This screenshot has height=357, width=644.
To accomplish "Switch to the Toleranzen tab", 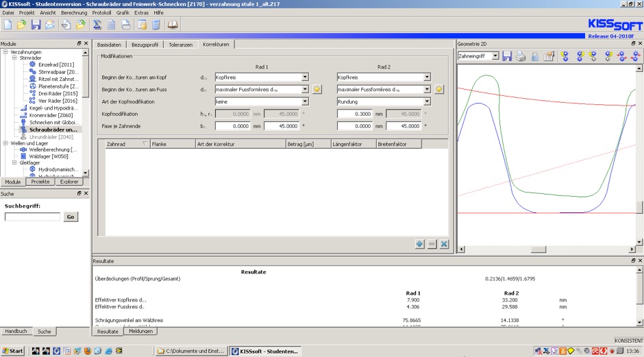I will click(x=181, y=45).
